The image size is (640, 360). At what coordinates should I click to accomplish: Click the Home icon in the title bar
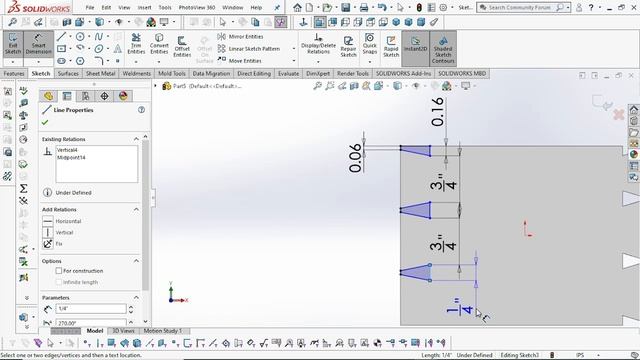pyautogui.click(x=297, y=7)
